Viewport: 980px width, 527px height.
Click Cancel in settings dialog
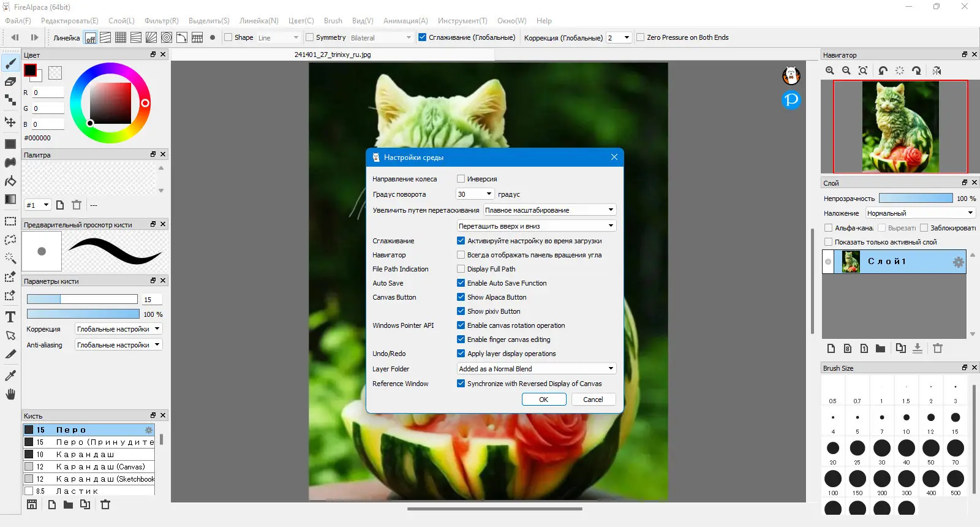(x=593, y=400)
